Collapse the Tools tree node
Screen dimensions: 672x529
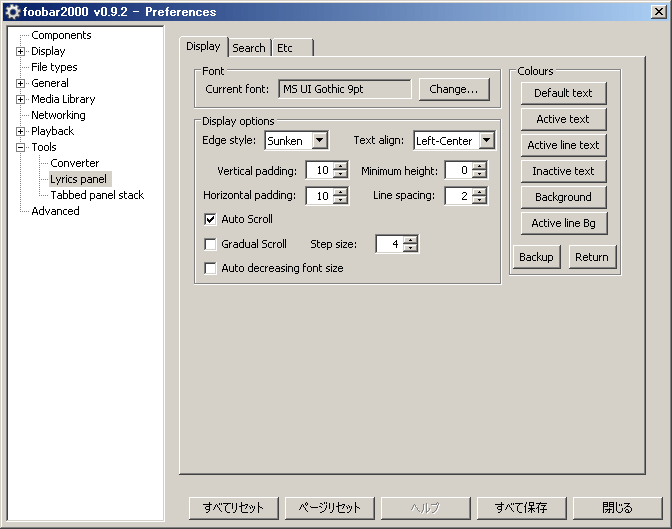pos(21,147)
